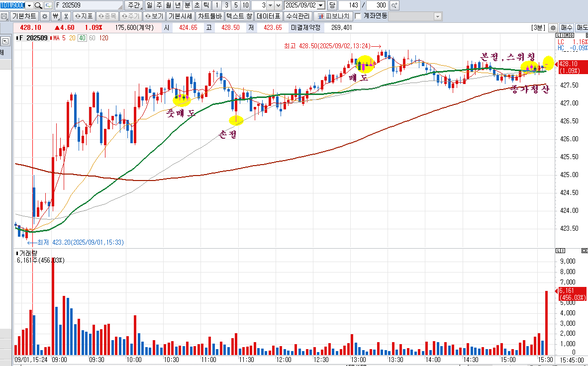This screenshot has width=588, height=366.
Task: Click the L I R G icons above the price axis
Action: coord(565,35)
